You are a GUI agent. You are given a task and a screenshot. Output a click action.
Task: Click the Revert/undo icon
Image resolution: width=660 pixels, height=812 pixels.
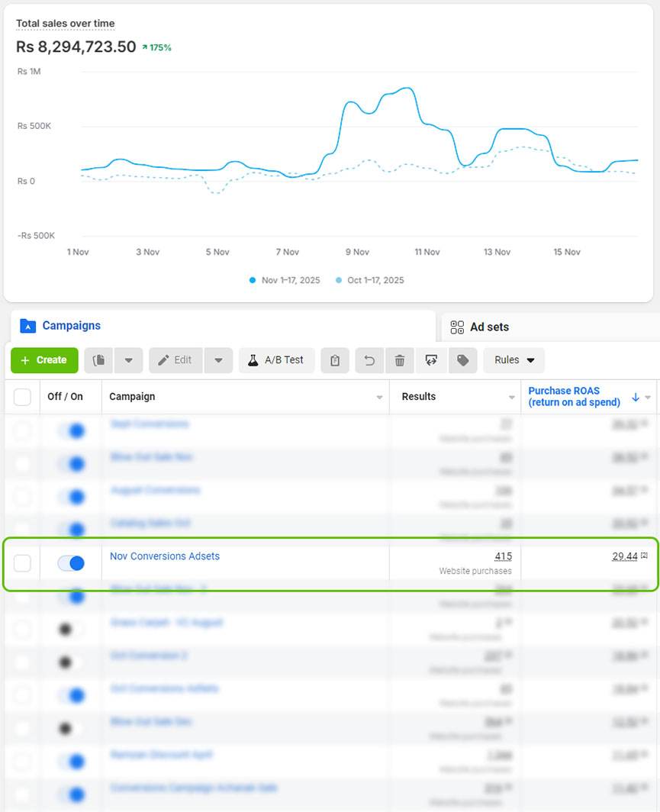(369, 360)
